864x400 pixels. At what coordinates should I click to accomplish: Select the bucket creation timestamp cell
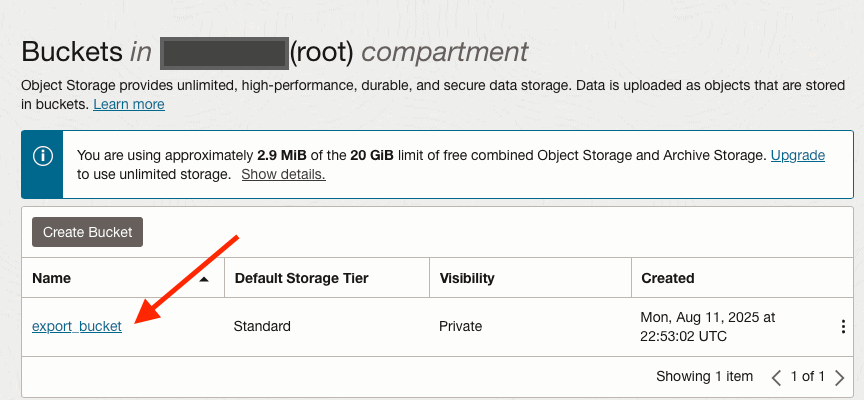707,326
